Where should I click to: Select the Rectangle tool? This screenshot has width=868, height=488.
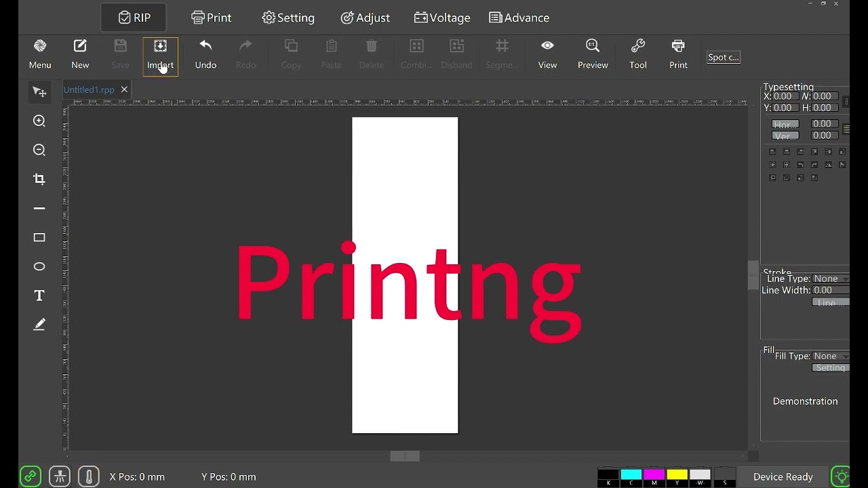(x=39, y=238)
